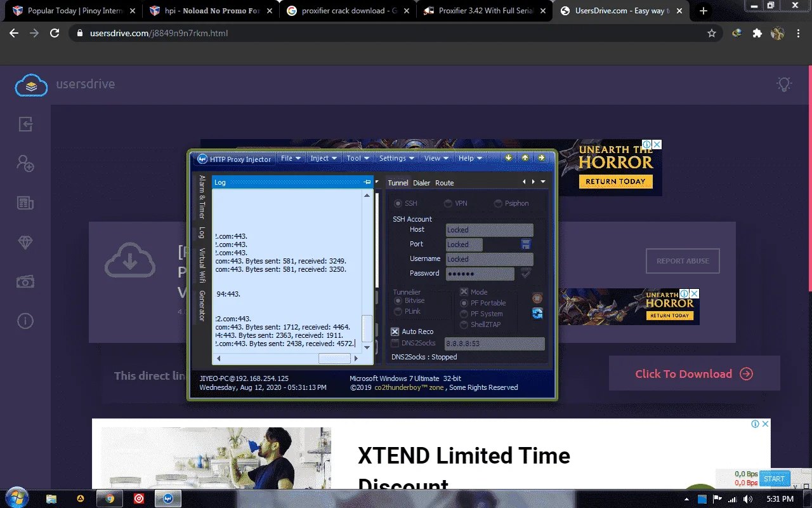Viewport: 812px width, 508px height.
Task: Click the yellow down-arrow icon in Injector title bar
Action: pyautogui.click(x=509, y=158)
